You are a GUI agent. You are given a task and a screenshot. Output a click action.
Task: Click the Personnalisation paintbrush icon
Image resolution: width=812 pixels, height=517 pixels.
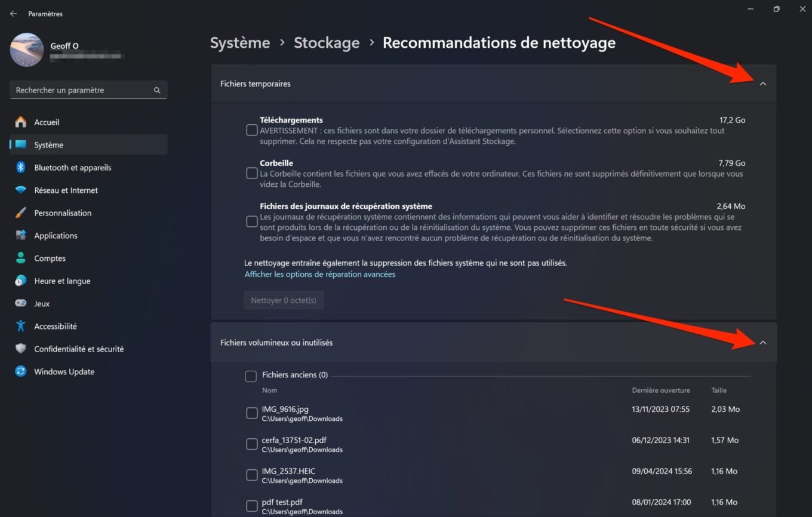tap(21, 213)
